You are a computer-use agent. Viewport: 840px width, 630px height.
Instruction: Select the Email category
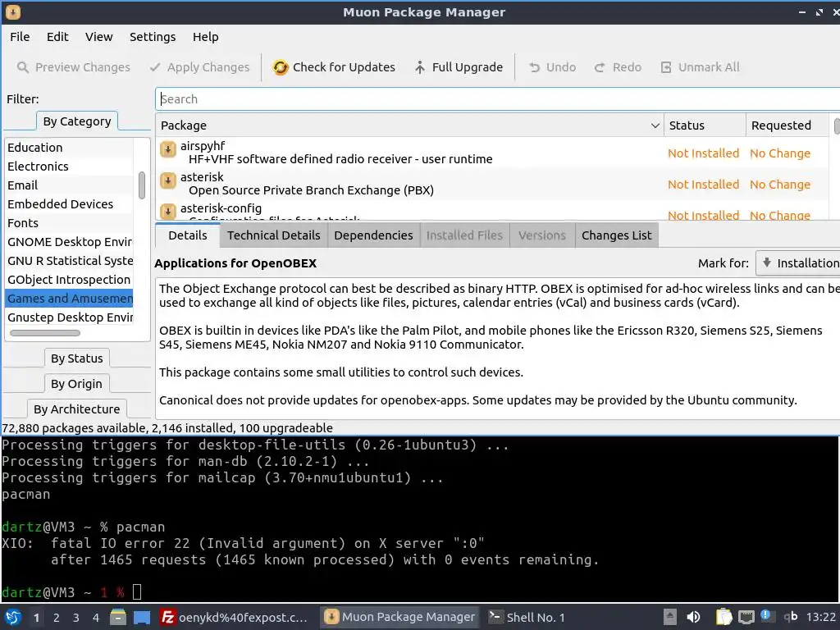click(69, 185)
